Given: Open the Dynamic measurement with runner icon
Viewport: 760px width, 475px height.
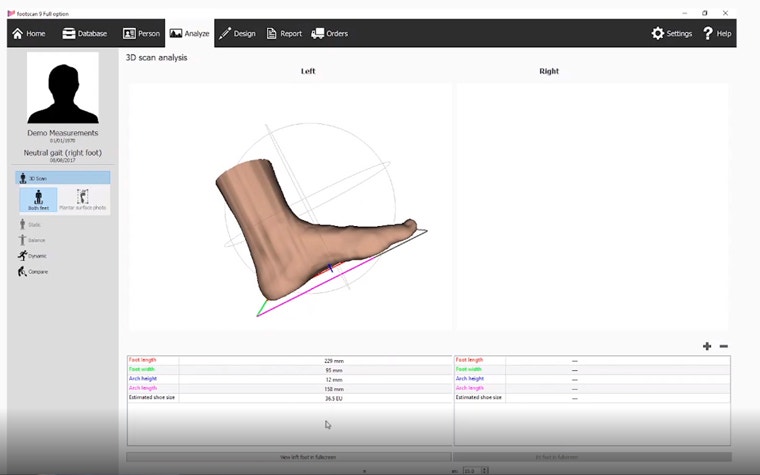Looking at the screenshot, I should point(32,255).
